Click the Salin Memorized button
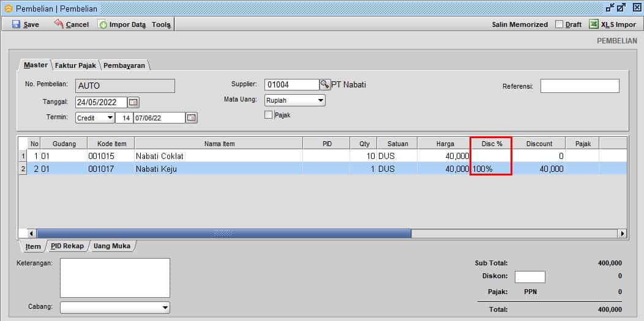644x321 pixels. (520, 24)
